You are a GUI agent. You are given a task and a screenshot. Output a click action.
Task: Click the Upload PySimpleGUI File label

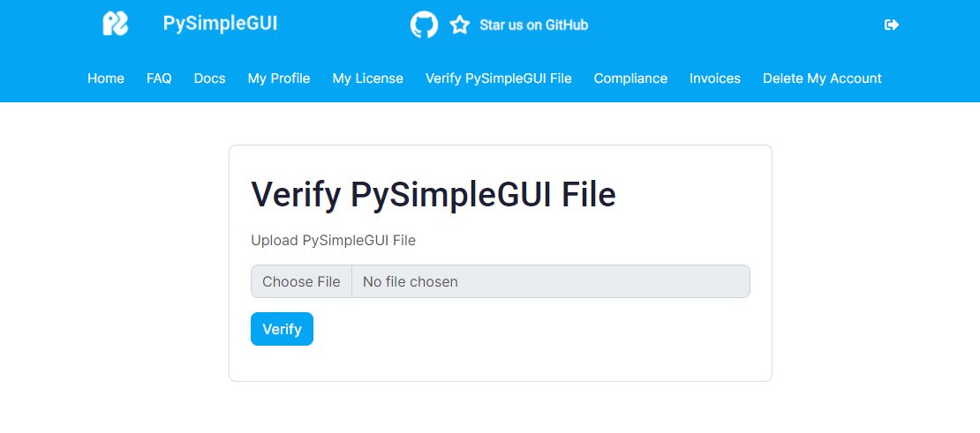(x=333, y=240)
